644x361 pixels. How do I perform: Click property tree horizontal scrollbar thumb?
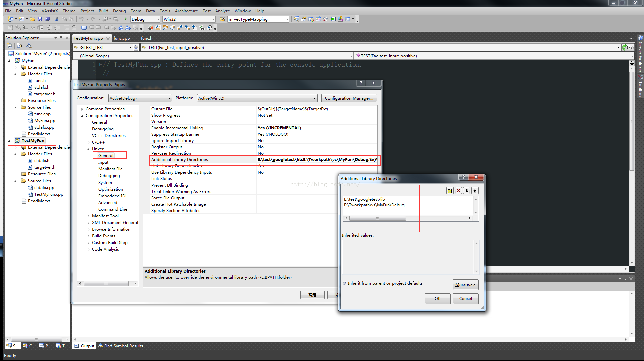tap(106, 283)
